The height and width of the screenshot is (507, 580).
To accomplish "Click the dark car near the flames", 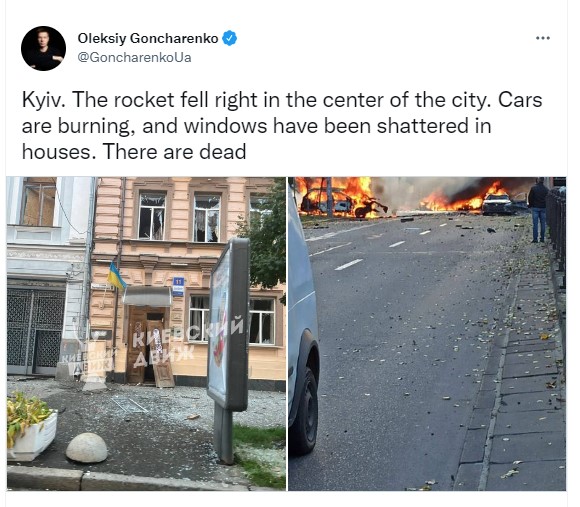I will coord(498,204).
